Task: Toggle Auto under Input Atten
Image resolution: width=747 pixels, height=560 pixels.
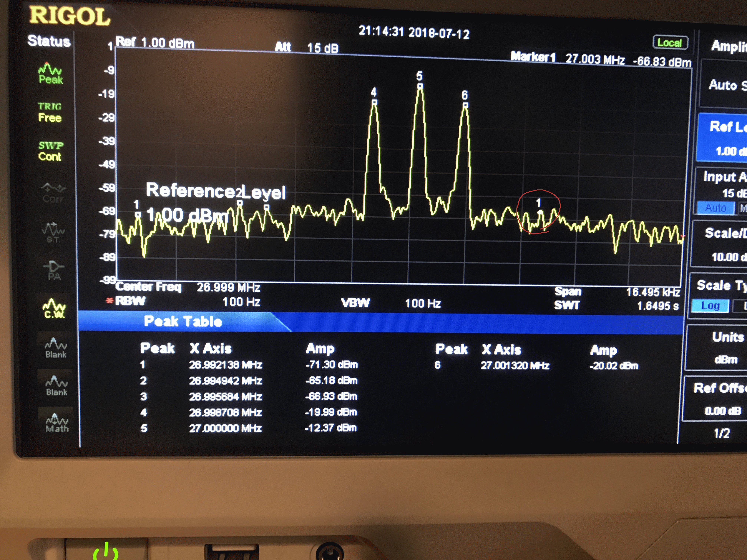Action: click(716, 208)
